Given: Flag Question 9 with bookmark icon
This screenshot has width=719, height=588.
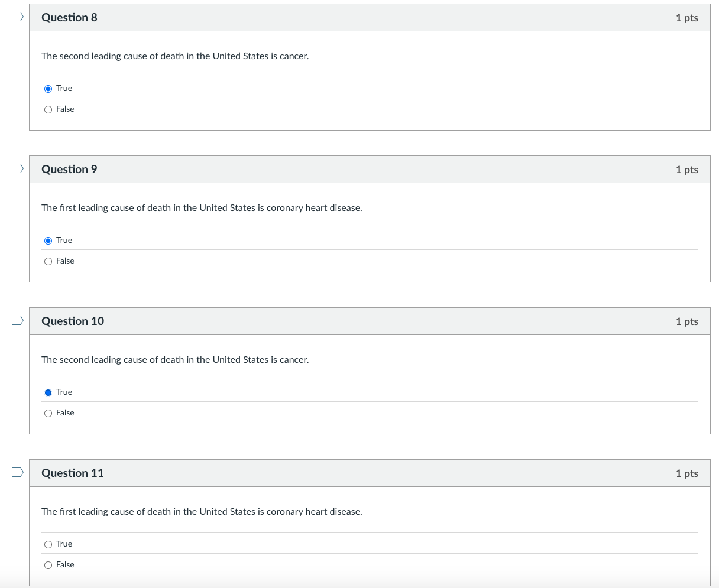Looking at the screenshot, I should [x=17, y=169].
